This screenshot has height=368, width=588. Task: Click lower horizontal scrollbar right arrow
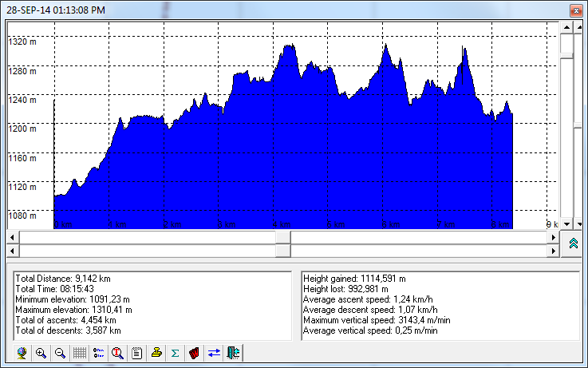(x=553, y=251)
